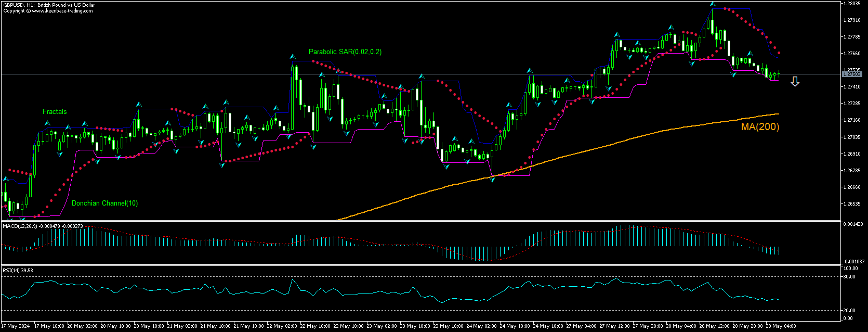Click the MACD scale value -0.001037
Screen dimensions: 868x332
(x=854, y=262)
